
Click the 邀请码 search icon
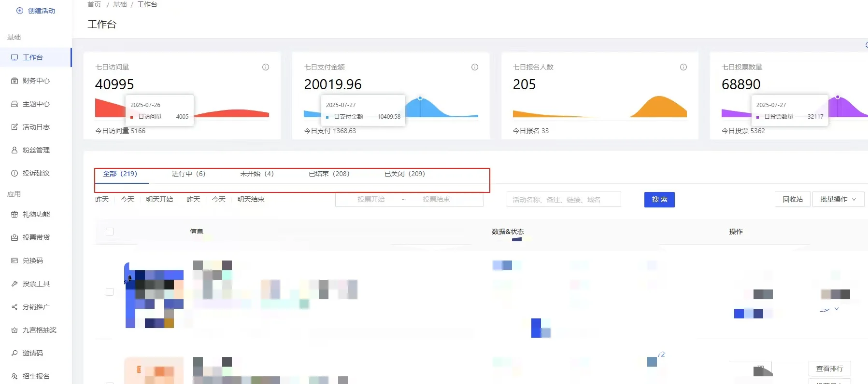point(14,353)
